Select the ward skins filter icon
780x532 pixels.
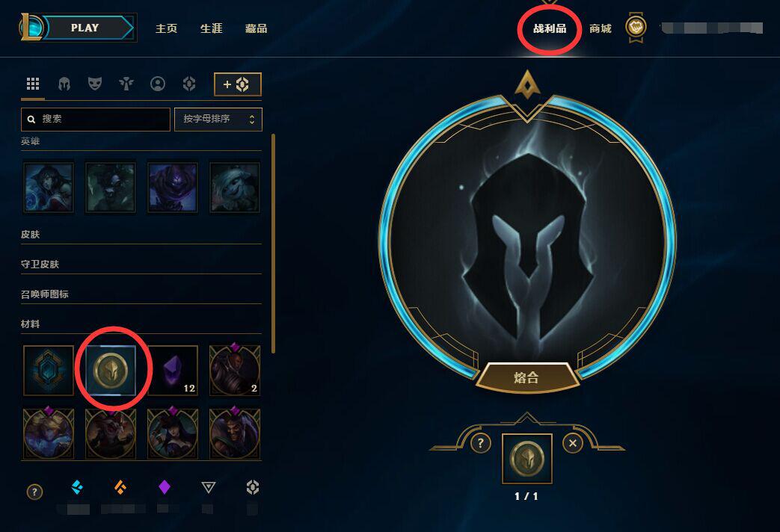click(x=126, y=84)
